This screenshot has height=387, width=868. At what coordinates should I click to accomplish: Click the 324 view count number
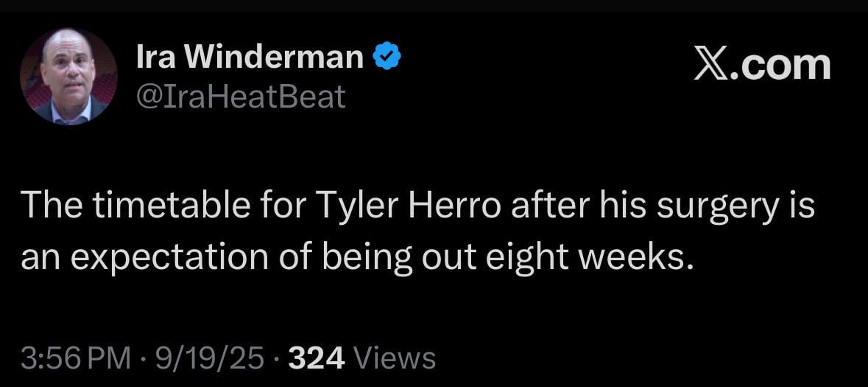click(x=317, y=358)
